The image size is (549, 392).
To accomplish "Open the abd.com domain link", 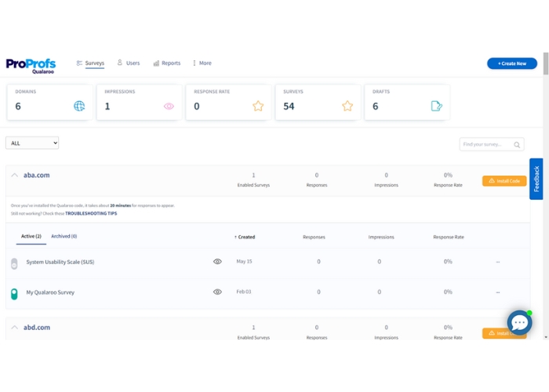I will click(x=37, y=328).
